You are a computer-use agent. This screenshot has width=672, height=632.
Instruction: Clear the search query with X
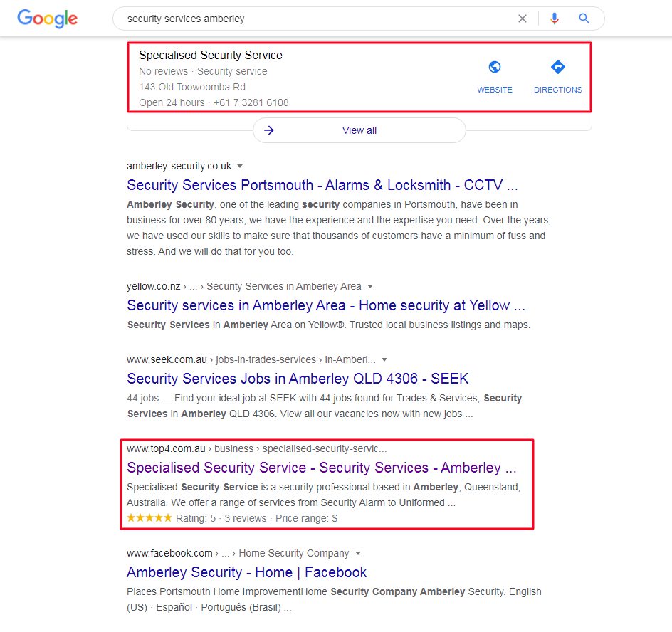[523, 19]
